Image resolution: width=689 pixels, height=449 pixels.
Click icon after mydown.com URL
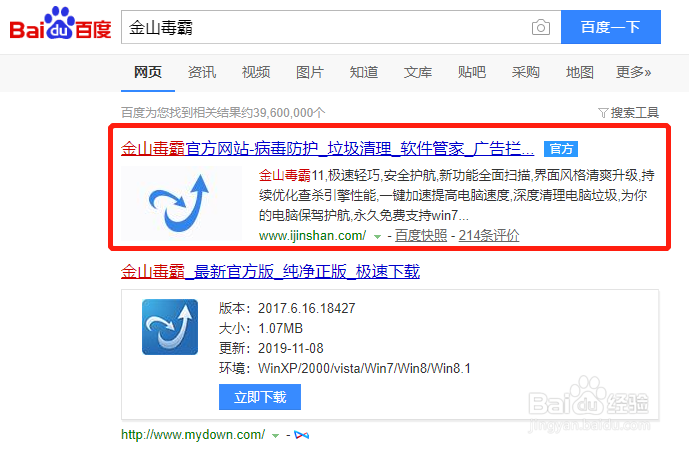(x=301, y=435)
